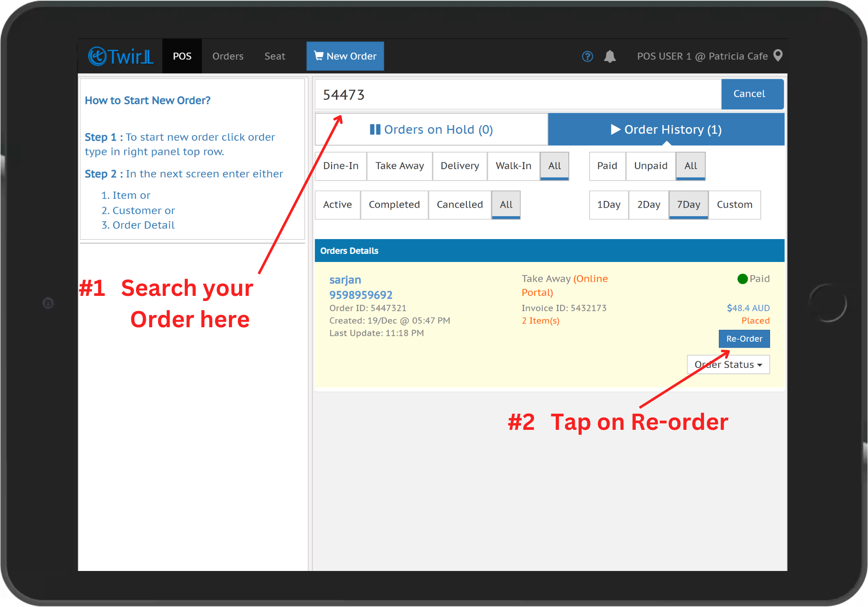Open the Orders menu item
The height and width of the screenshot is (607, 868).
click(x=228, y=56)
